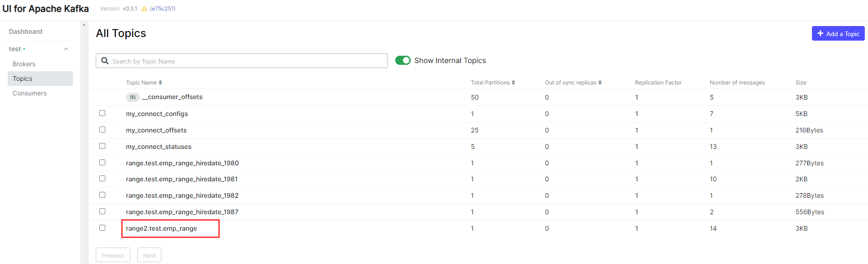The width and height of the screenshot is (868, 264).
Task: Click the green test cluster status dot
Action: 24,49
